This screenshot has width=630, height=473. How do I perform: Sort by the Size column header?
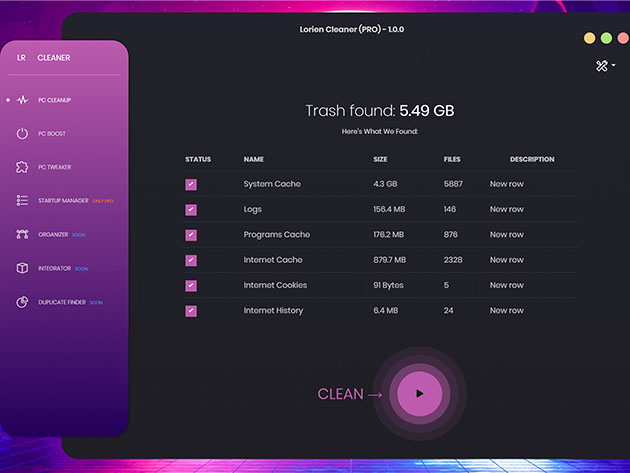pos(380,160)
